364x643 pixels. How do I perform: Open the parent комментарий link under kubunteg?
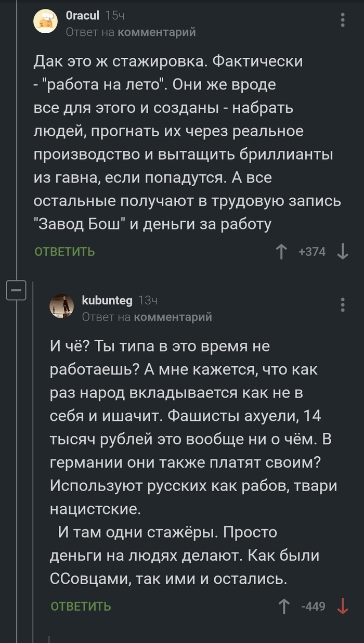(175, 315)
